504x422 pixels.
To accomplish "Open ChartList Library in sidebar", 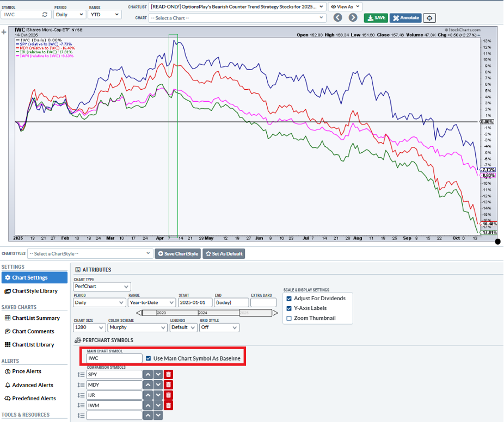I will 29,345.
